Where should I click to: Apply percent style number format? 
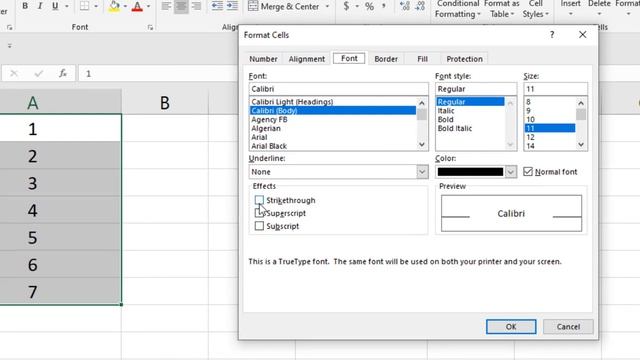pyautogui.click(x=369, y=6)
